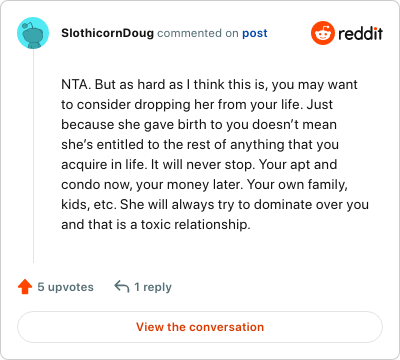Click the phrase "toxic relationship"
Screen dimensions: 400x360
[195, 224]
